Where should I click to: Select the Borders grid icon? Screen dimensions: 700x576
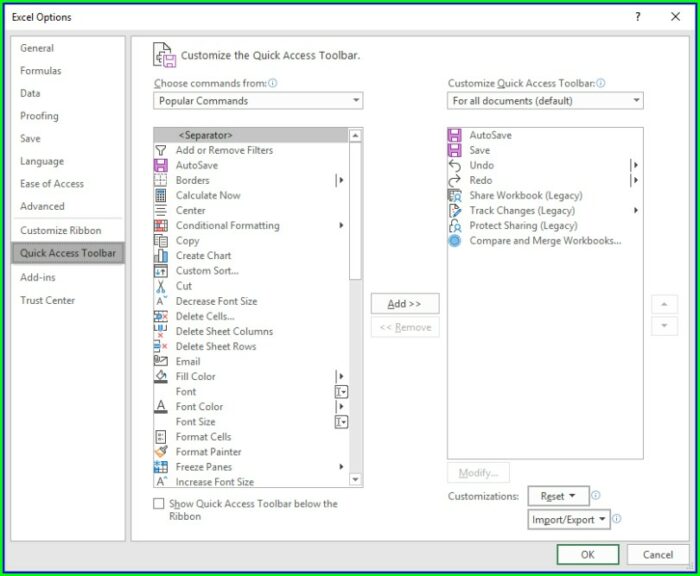(160, 180)
